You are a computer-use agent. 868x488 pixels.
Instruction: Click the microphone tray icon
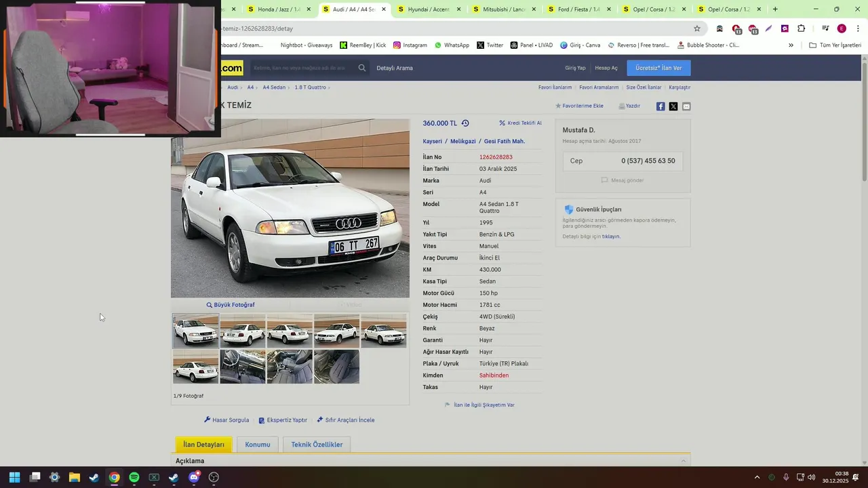tap(786, 477)
